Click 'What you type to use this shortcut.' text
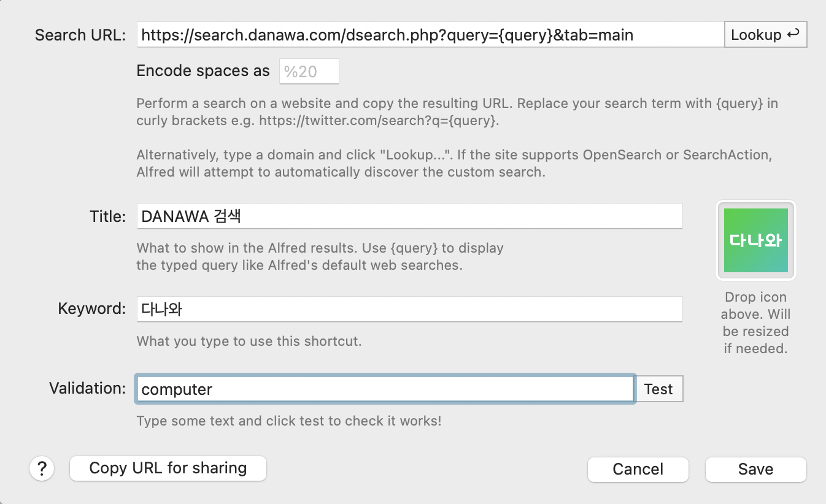 [x=249, y=341]
